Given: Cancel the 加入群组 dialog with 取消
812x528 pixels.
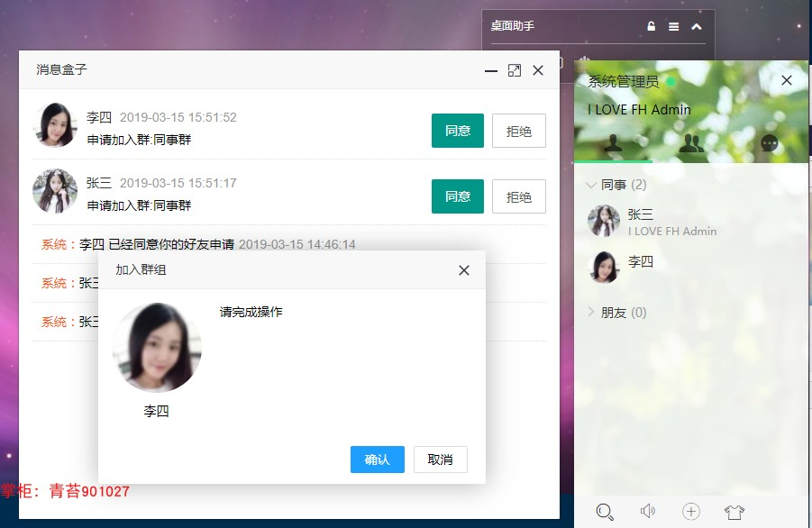Looking at the screenshot, I should click(x=440, y=460).
